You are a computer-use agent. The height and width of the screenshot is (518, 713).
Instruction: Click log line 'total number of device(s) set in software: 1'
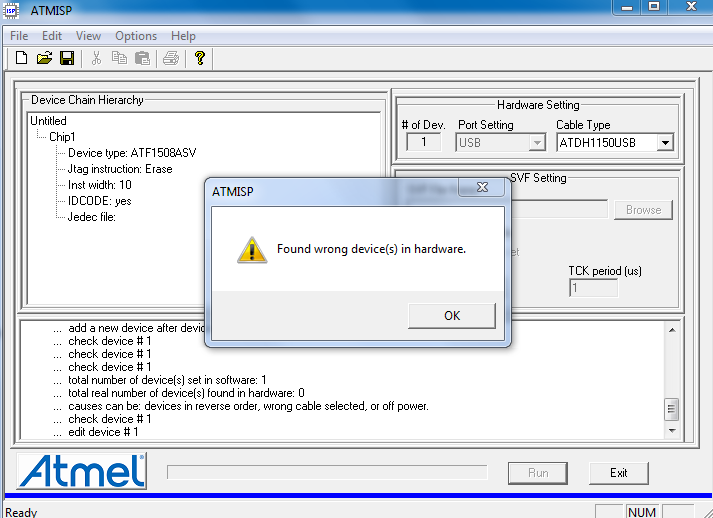tap(167, 380)
